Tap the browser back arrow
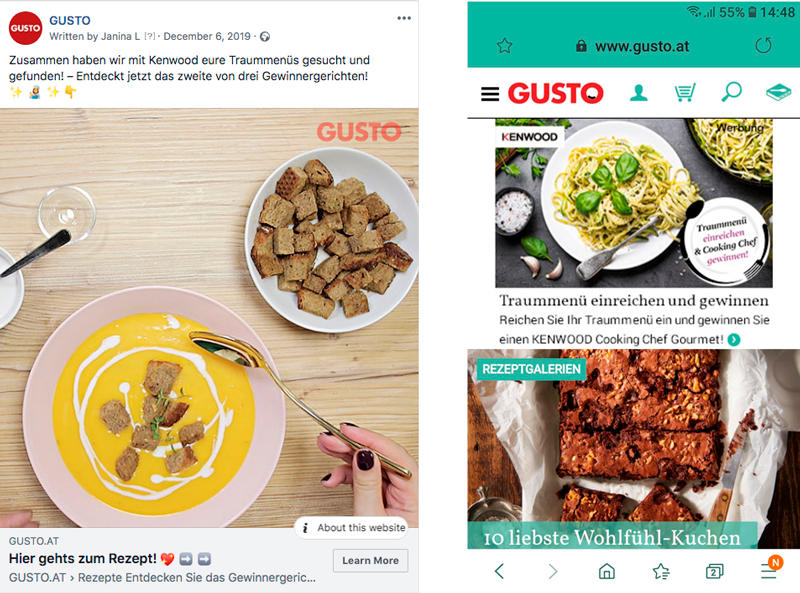Image resolution: width=800 pixels, height=593 pixels. 499,571
